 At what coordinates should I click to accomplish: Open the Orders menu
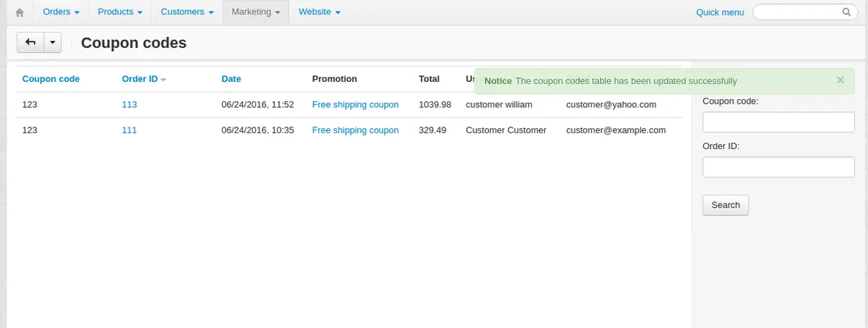point(61,12)
